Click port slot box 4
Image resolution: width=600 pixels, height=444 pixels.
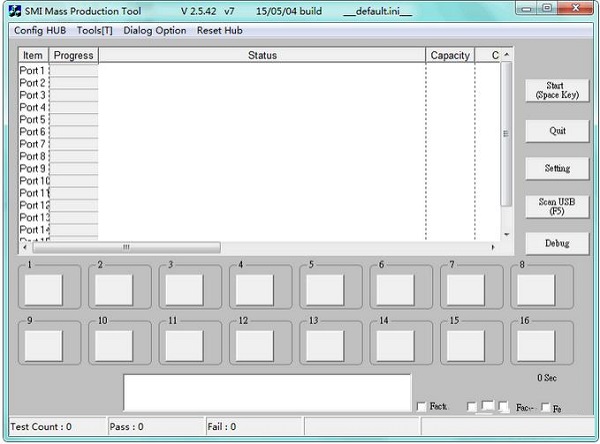[255, 290]
